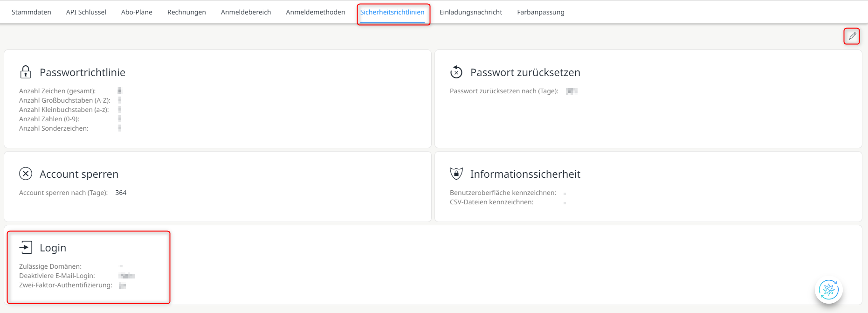
Task: Click the shield icon beside Informationssicherheit
Action: (456, 174)
